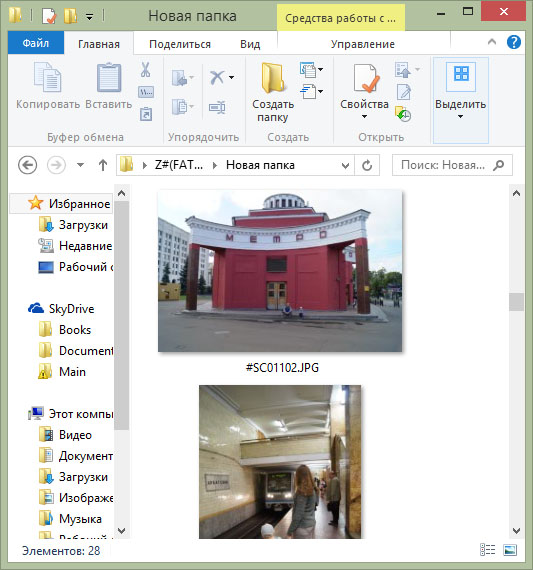Open the Easy access dropdown arrow

pyautogui.click(x=320, y=91)
